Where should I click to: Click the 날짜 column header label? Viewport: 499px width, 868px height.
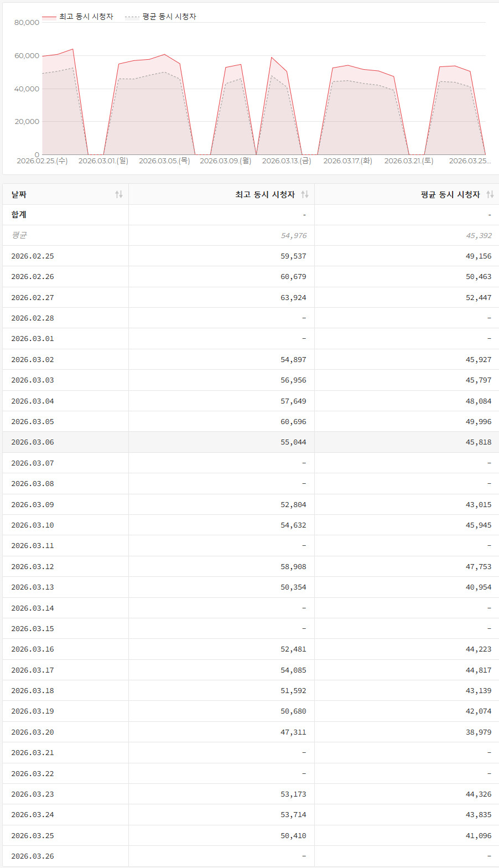[x=19, y=194]
